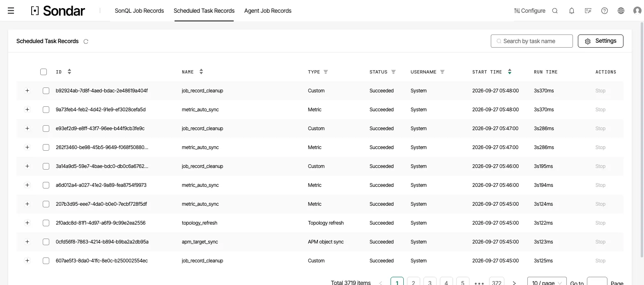This screenshot has height=285, width=644.
Task: Select the Scheduled Task Records tab
Action: click(x=204, y=11)
